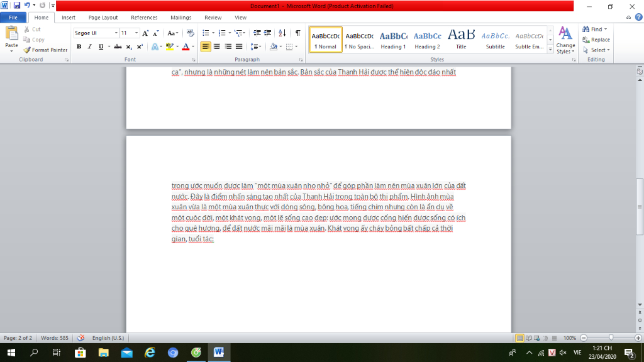Minimize the ribbon with the caret icon
This screenshot has height=362, width=644.
click(x=628, y=17)
